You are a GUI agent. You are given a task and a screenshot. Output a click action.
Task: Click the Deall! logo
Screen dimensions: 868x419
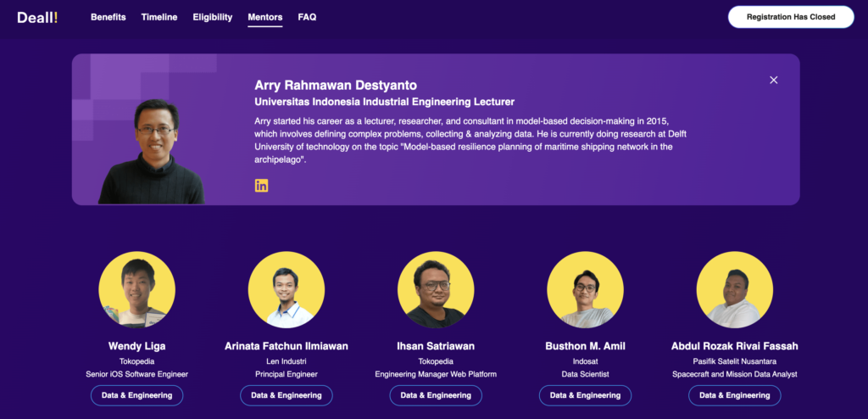[x=37, y=17]
